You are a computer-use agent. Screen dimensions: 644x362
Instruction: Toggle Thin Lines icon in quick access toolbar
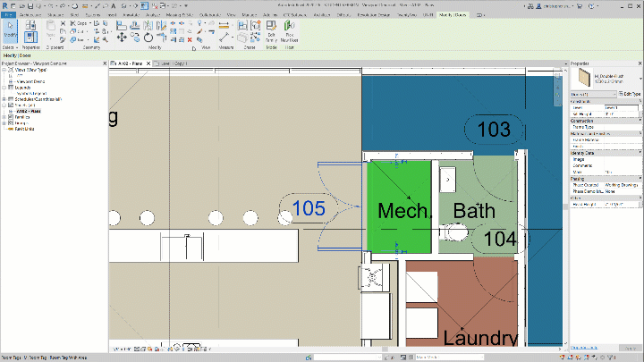click(x=144, y=6)
